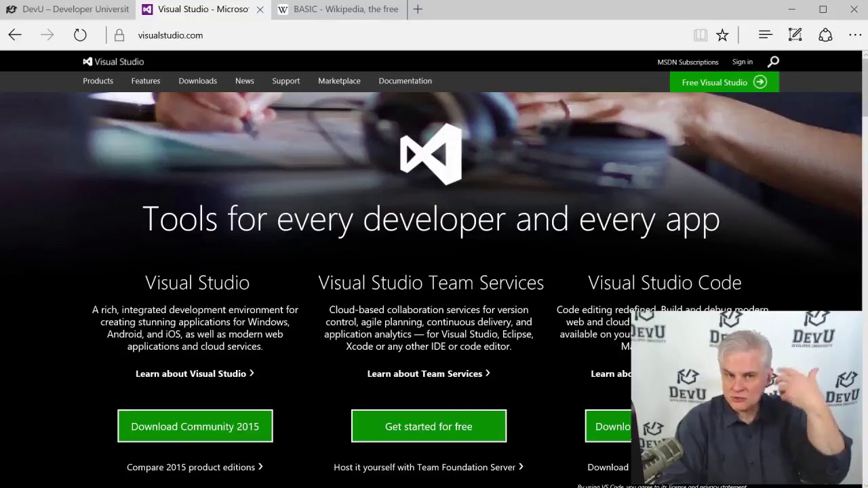Click the Get started for free button
Image resolution: width=868 pixels, height=488 pixels.
pyautogui.click(x=429, y=426)
